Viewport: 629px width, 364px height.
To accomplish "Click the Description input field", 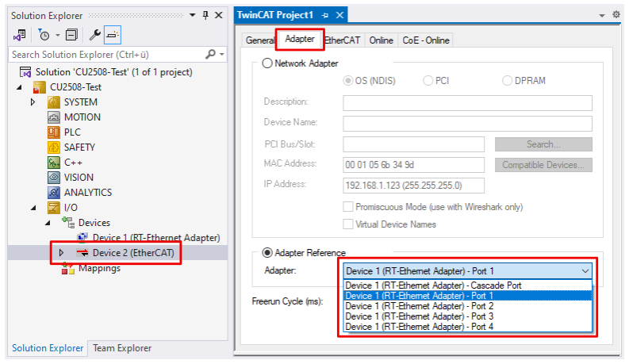I will [467, 102].
